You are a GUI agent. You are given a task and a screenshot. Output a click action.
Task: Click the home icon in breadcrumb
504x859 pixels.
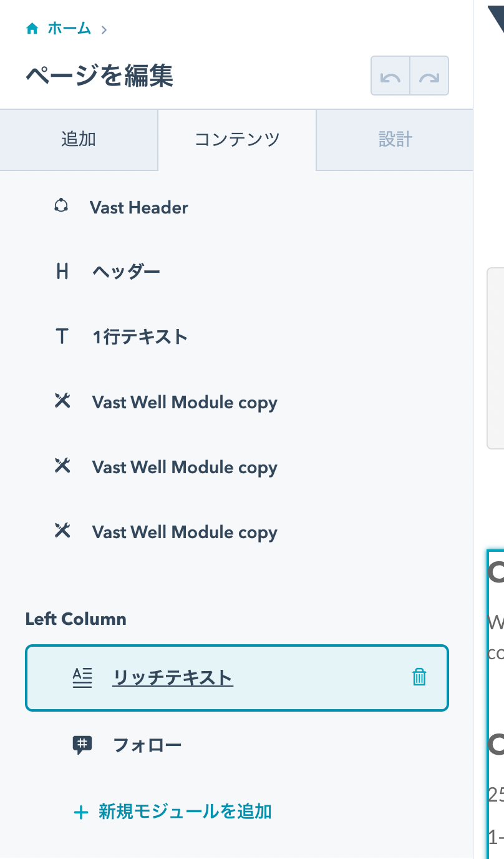(32, 29)
